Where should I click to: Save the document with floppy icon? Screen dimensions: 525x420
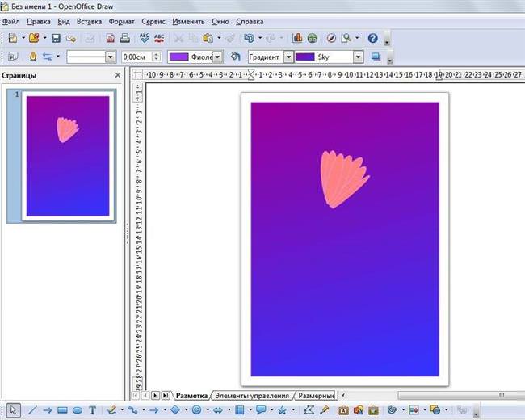tap(56, 38)
